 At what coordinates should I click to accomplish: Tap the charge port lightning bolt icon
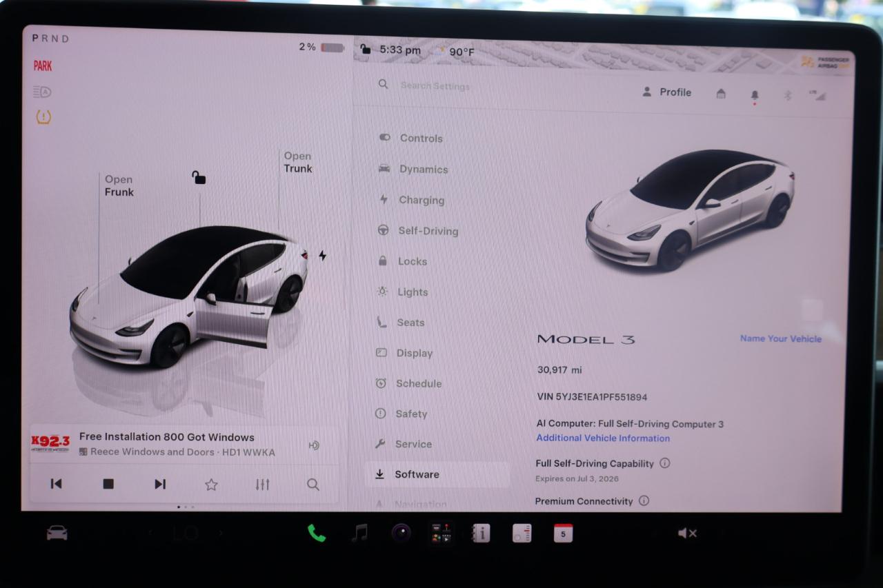click(x=322, y=256)
